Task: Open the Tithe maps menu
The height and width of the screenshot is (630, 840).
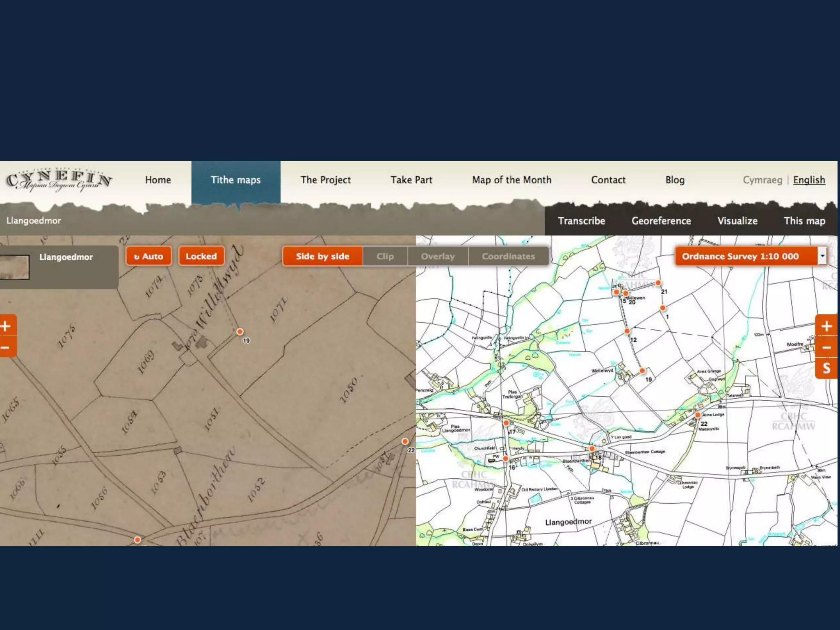Action: (x=235, y=180)
